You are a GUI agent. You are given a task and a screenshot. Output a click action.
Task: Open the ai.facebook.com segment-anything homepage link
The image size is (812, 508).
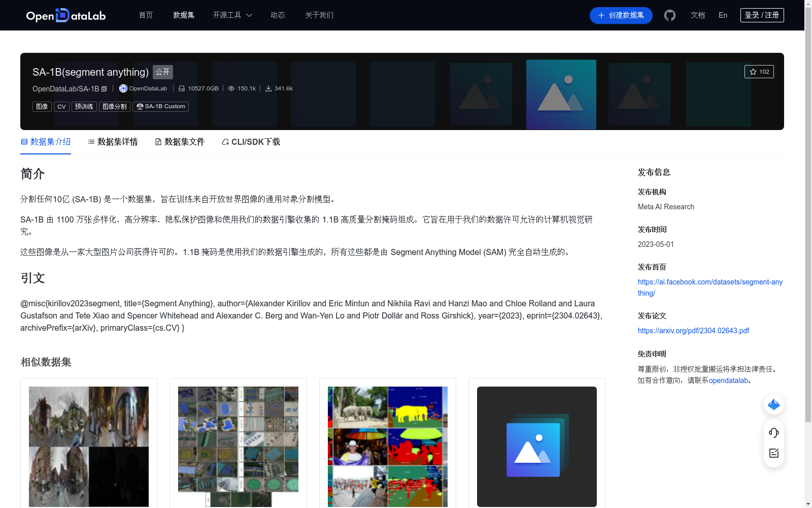click(710, 288)
